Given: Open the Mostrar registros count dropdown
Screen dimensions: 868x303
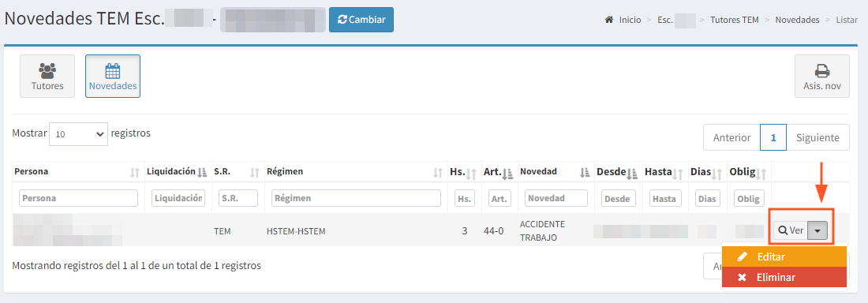Looking at the screenshot, I should 79,134.
